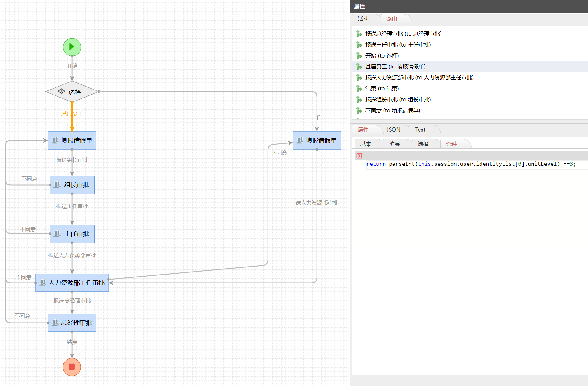Viewport: 588px width, 386px height.
Task: Switch to the 基本 sub-tab
Action: tap(365, 144)
